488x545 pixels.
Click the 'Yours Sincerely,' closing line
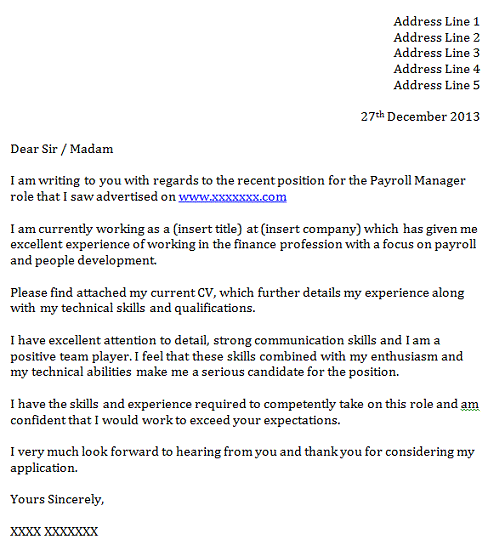57,499
